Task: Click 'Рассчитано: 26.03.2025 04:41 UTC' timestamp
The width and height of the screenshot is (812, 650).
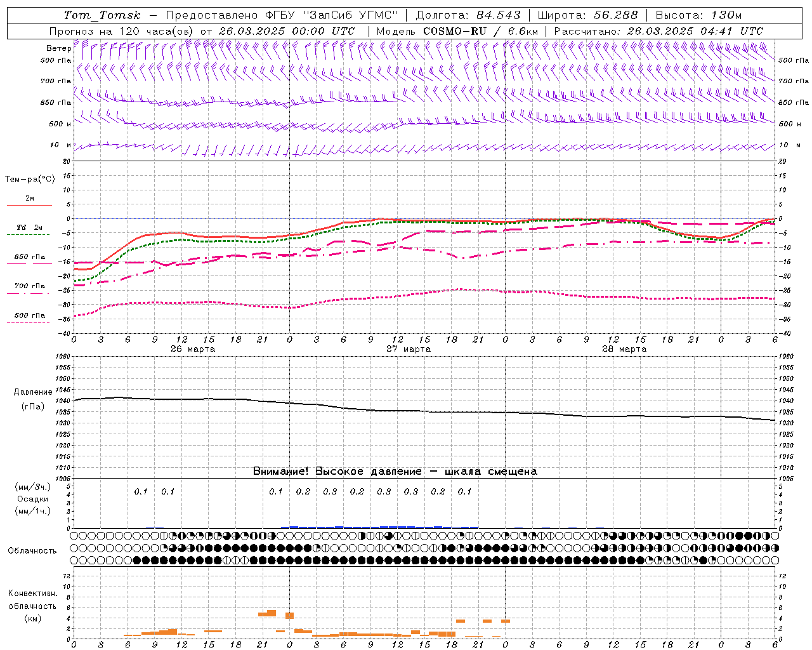Action: [x=658, y=31]
